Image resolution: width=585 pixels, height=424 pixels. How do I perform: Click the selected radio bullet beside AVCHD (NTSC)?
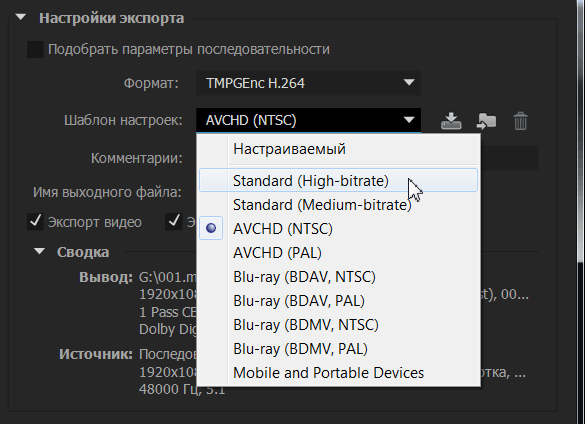(x=211, y=228)
